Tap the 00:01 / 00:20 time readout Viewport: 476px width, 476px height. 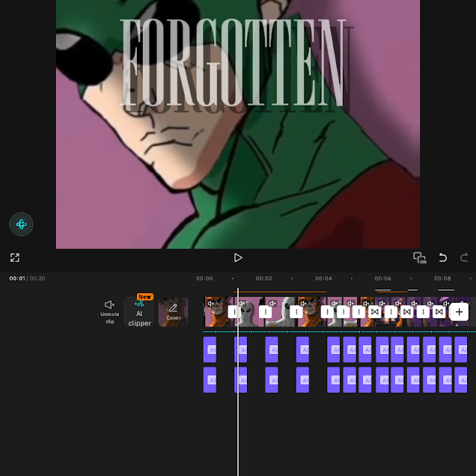pos(27,278)
